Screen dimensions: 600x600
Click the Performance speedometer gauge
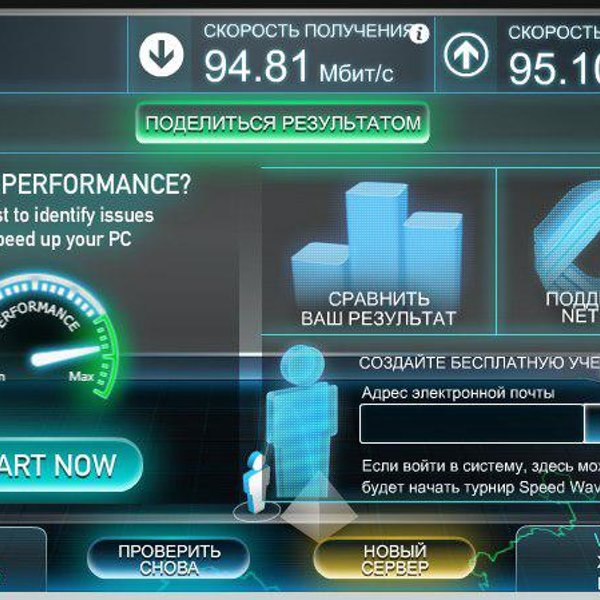coord(52,337)
